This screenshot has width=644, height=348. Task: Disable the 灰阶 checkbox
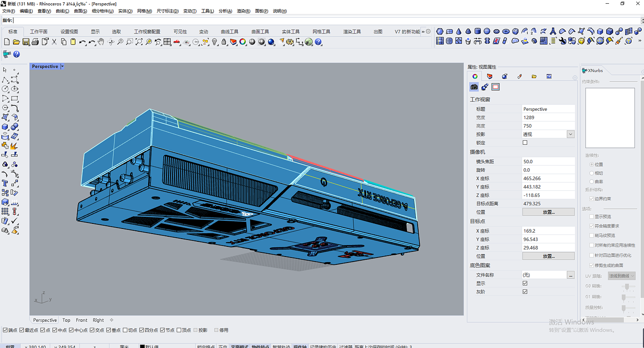[x=525, y=291]
